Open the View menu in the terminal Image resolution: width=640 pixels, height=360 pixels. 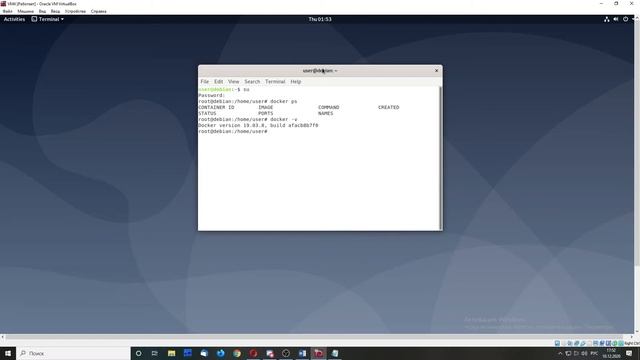coord(233,82)
